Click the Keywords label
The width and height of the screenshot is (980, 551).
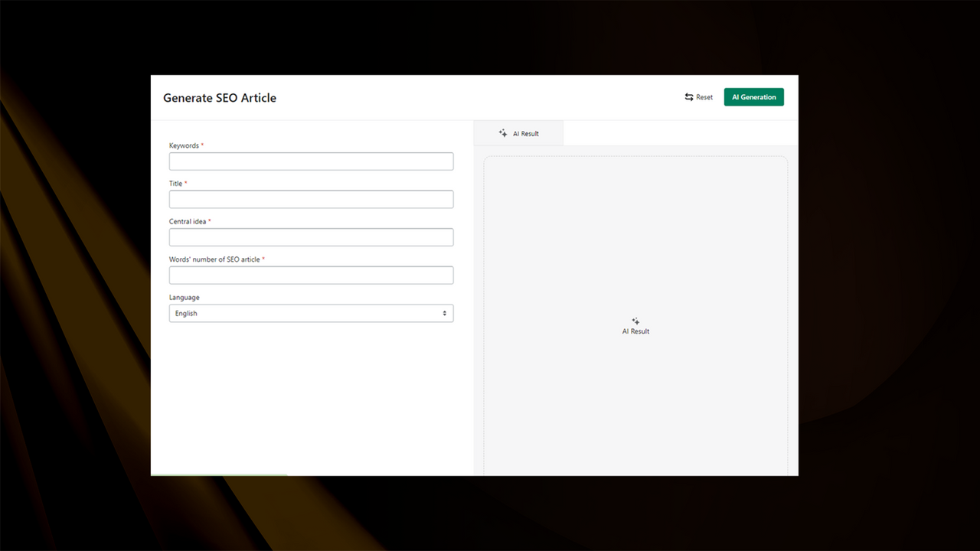click(x=184, y=145)
